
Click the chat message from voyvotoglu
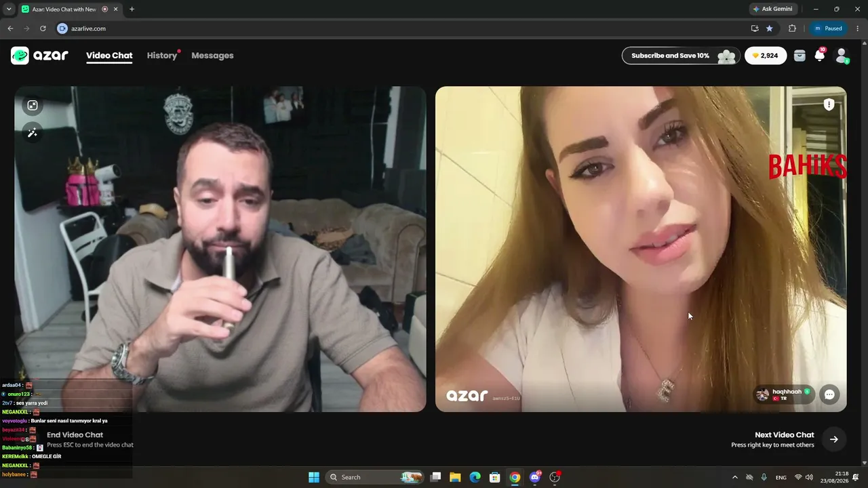tap(54, 421)
